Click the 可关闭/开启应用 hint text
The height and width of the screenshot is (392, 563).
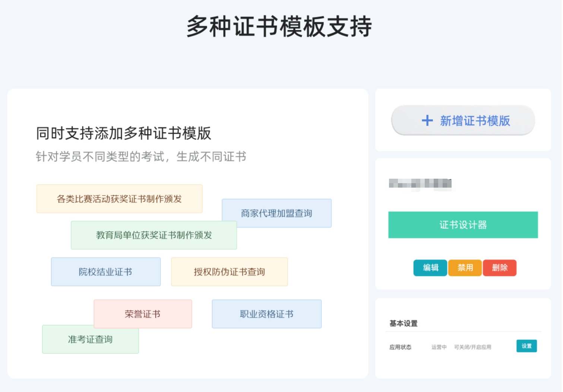point(472,347)
